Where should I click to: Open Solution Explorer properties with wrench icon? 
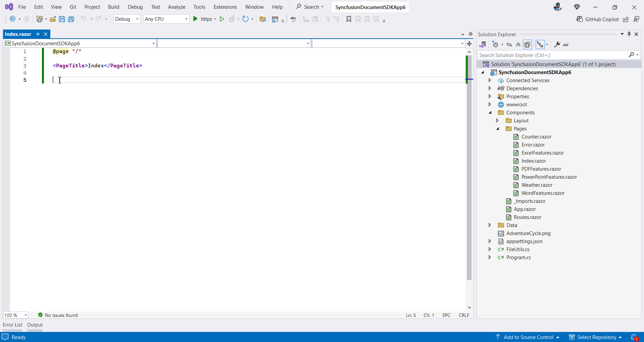pos(556,44)
